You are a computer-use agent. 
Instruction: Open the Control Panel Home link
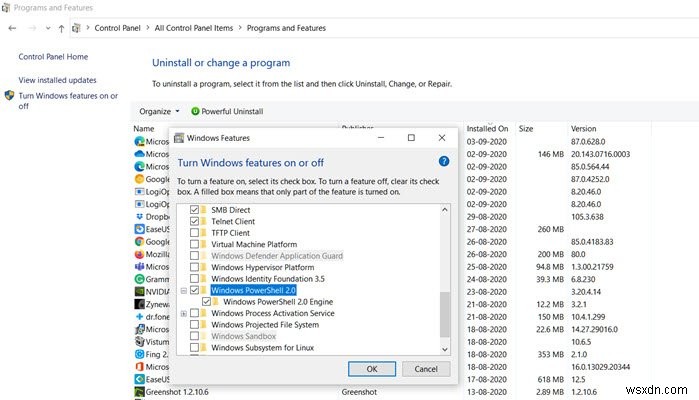pyautogui.click(x=53, y=57)
